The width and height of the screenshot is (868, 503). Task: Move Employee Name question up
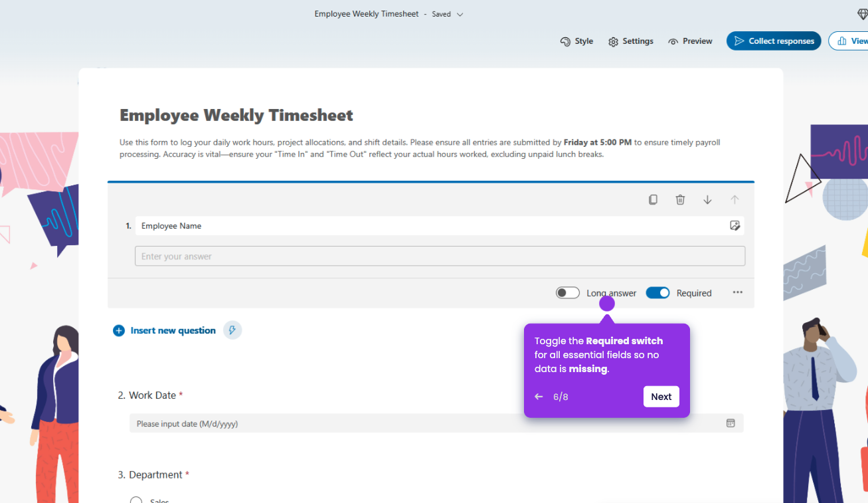[735, 199]
